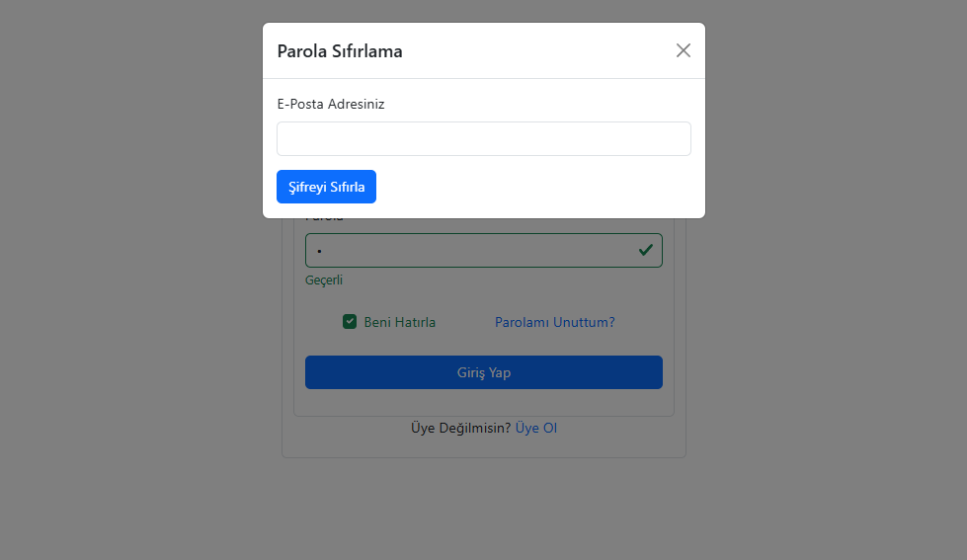Click the Parola Sıfırlama dialog title

coord(340,51)
